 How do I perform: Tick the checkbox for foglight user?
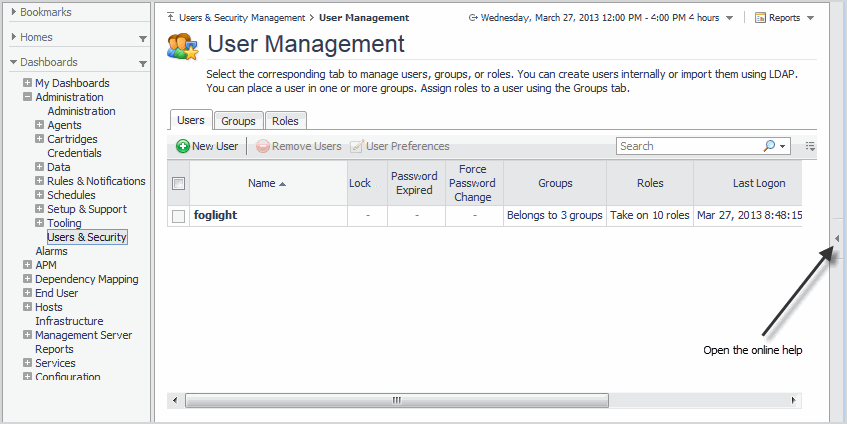coord(178,216)
